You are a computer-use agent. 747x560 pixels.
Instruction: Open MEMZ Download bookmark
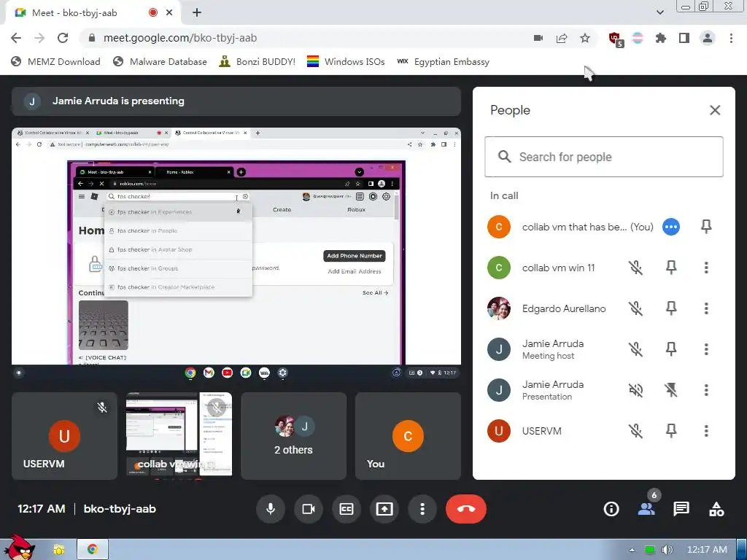55,62
